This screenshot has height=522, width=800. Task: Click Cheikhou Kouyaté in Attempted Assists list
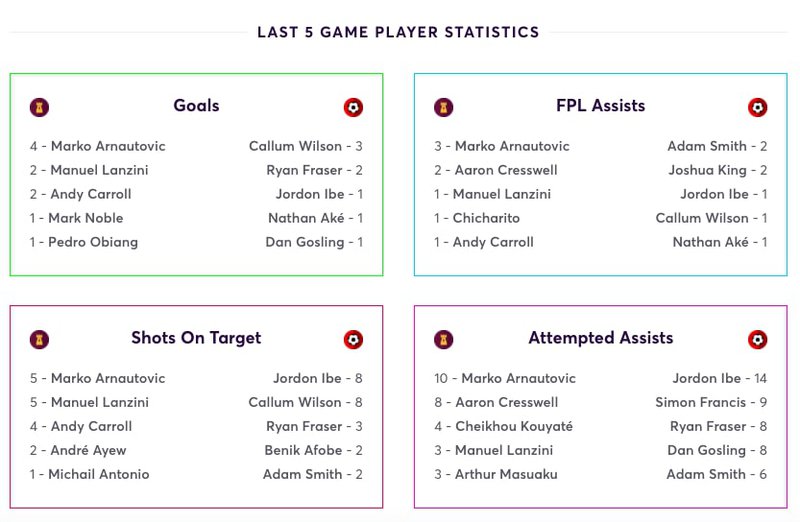tap(514, 426)
